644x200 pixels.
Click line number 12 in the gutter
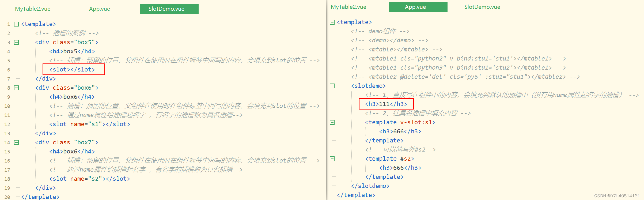7,124
